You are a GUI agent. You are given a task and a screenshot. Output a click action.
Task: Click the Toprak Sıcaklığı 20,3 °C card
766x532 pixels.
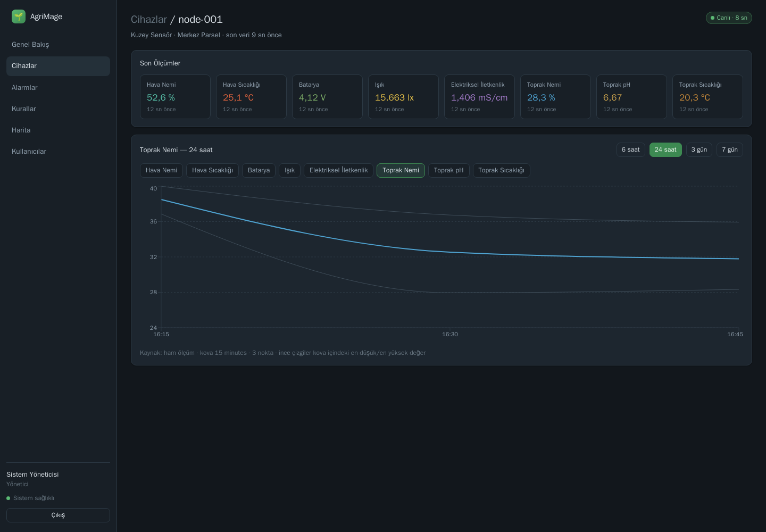coord(707,97)
